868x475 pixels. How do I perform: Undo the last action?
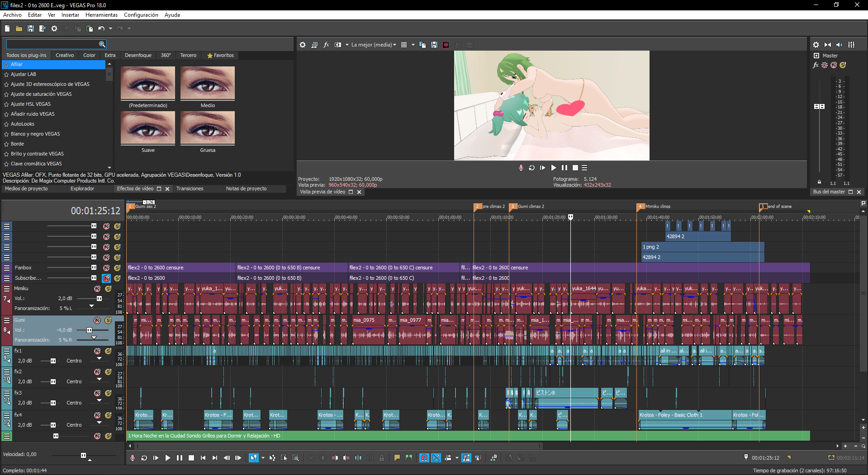101,28
